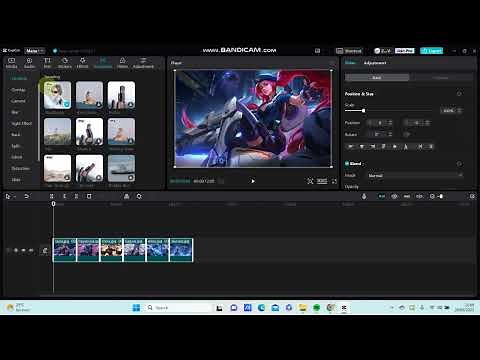The image size is (480, 360).
Task: Choose the transition thumbnail with sunglasses person
Action: click(x=57, y=95)
